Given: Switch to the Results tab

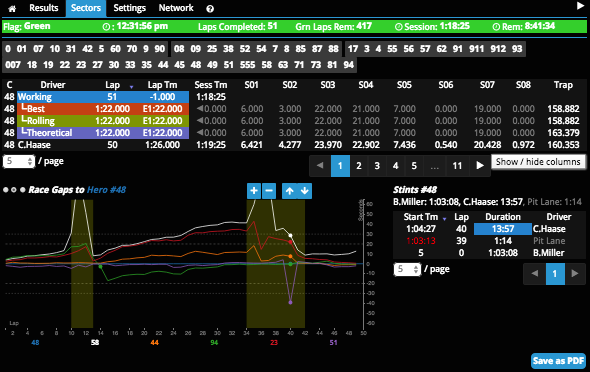Looking at the screenshot, I should pyautogui.click(x=44, y=8).
